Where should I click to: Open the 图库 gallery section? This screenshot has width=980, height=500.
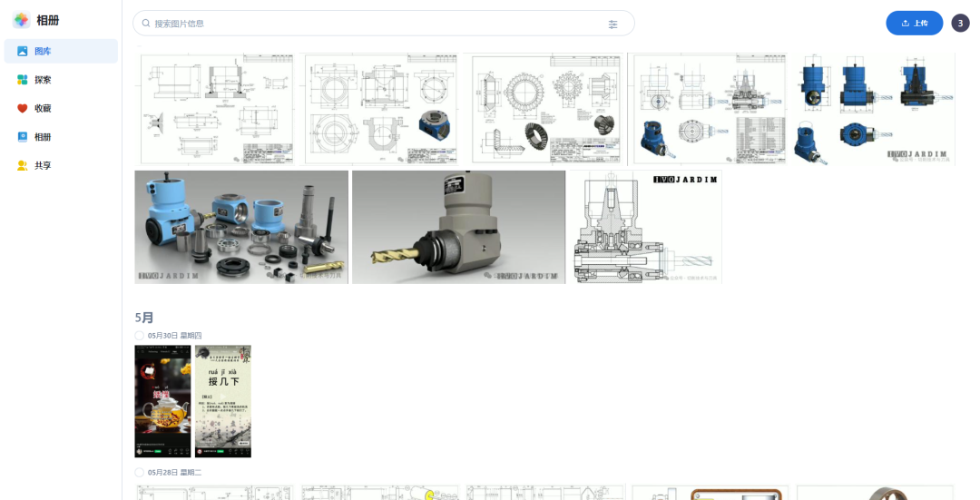click(61, 51)
